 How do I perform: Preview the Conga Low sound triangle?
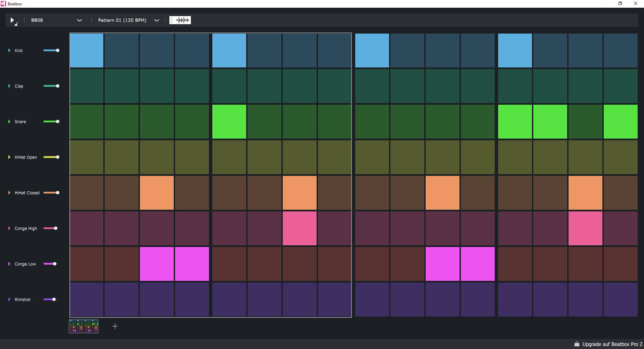tap(9, 264)
